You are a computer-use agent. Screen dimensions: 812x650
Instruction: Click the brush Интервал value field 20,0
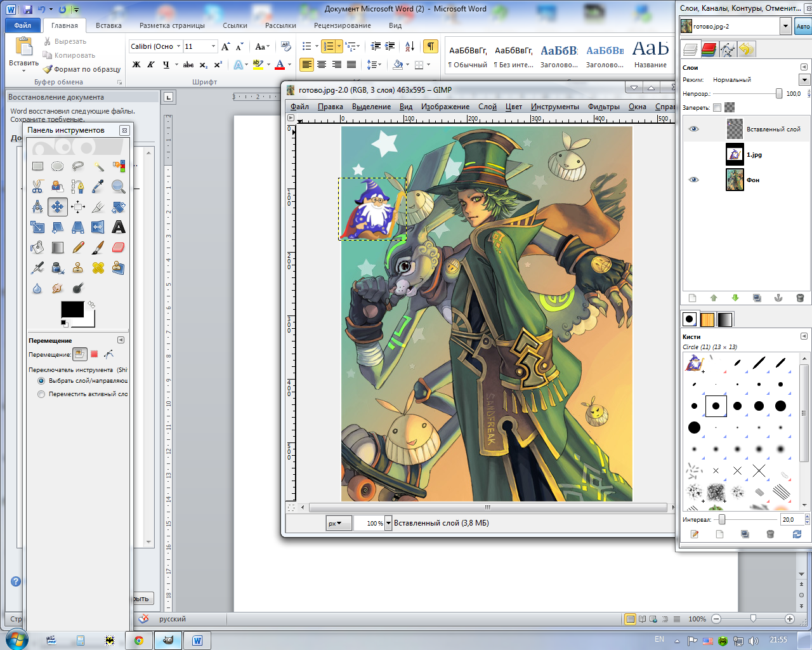click(792, 519)
